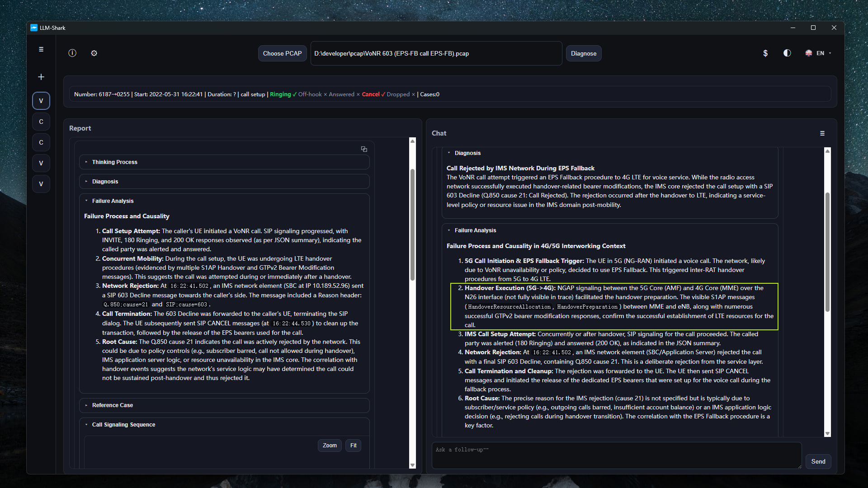The image size is (868, 488).
Task: Select the first V session in sidebar
Action: pyautogui.click(x=41, y=101)
